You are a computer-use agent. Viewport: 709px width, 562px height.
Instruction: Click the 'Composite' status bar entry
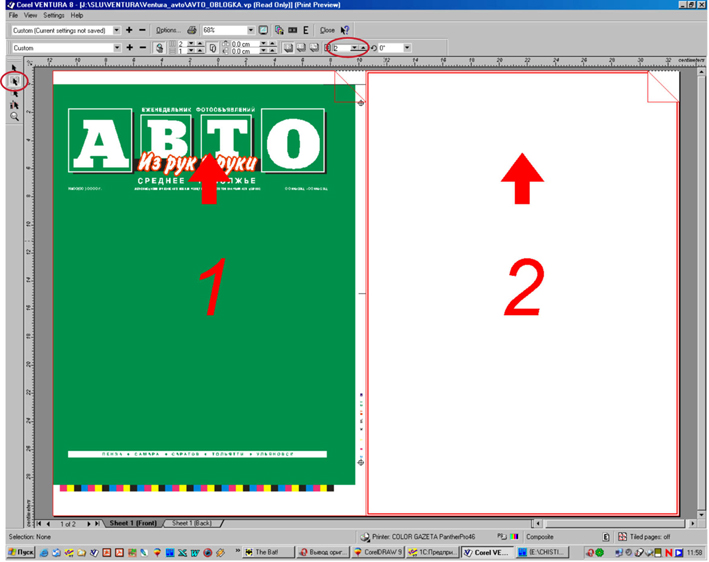(540, 537)
